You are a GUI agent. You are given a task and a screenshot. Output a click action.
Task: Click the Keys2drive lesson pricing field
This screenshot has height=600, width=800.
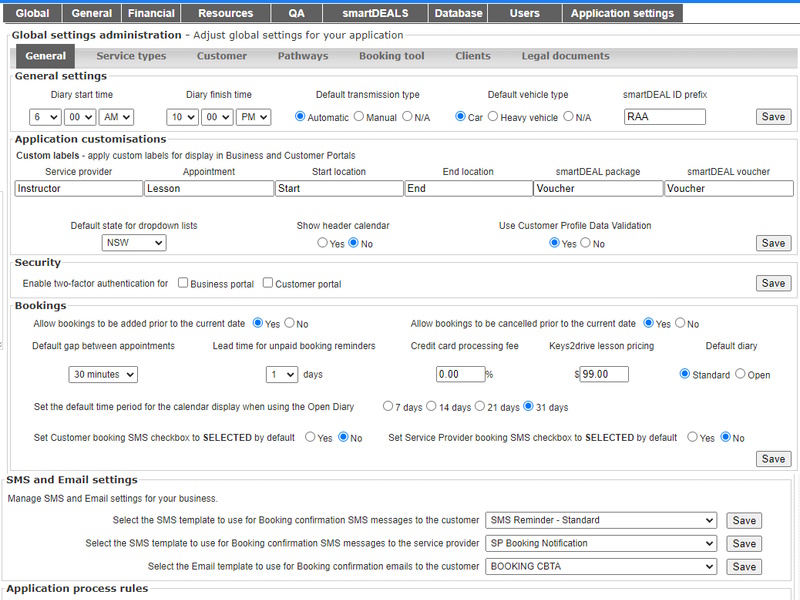605,374
